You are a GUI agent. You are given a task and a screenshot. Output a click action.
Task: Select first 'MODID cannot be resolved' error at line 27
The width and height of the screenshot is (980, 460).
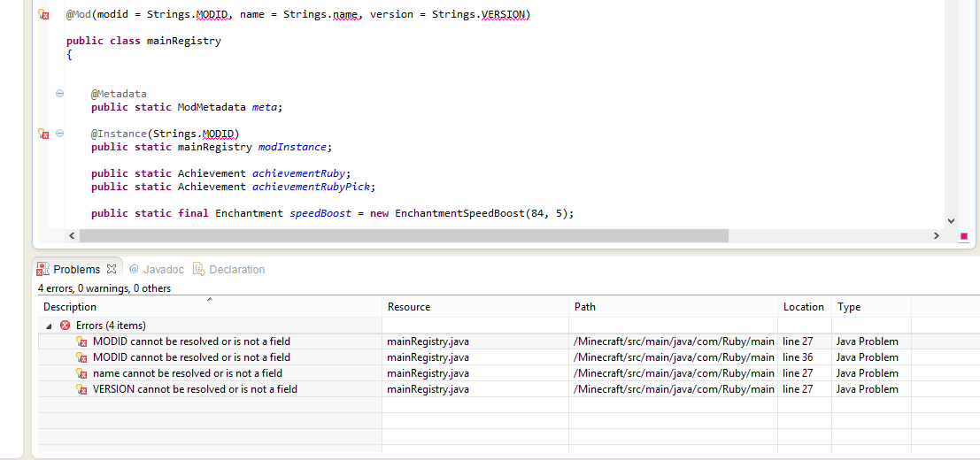pyautogui.click(x=191, y=341)
